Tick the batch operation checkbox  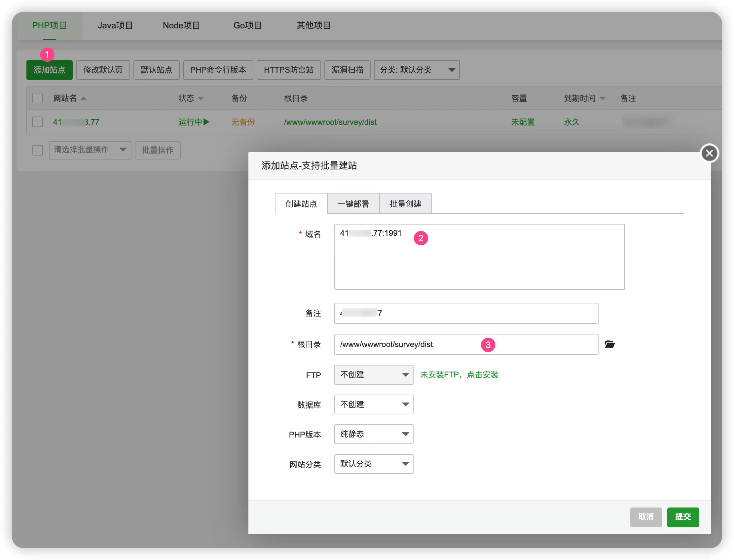click(x=37, y=150)
